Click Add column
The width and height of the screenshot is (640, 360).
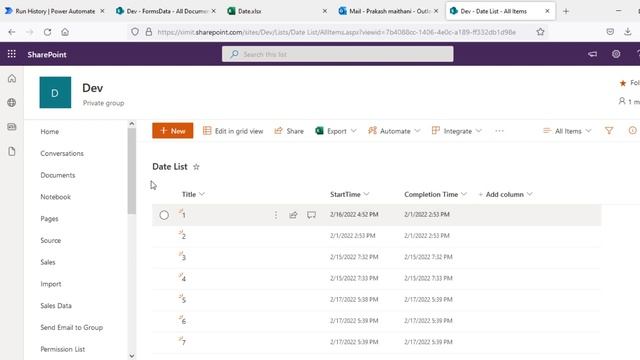pyautogui.click(x=505, y=194)
